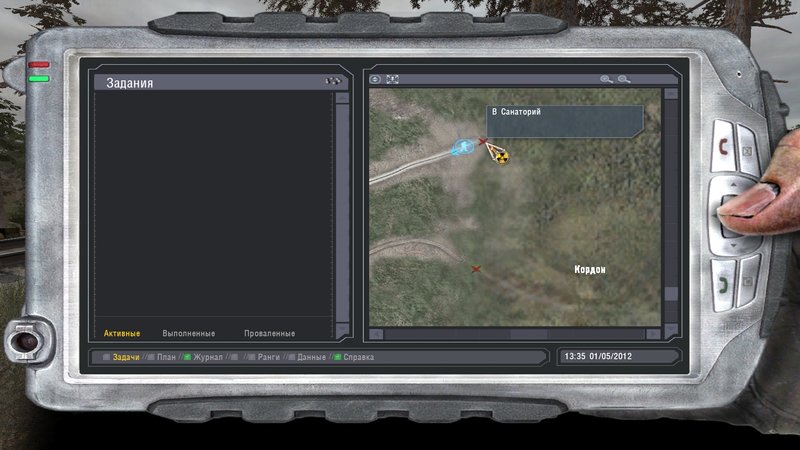Select the blue player marker on the map
Viewport: 800px width, 450px height.
click(463, 148)
